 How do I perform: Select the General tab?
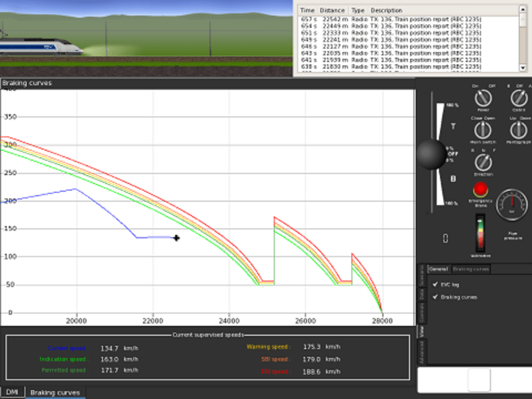(x=439, y=269)
